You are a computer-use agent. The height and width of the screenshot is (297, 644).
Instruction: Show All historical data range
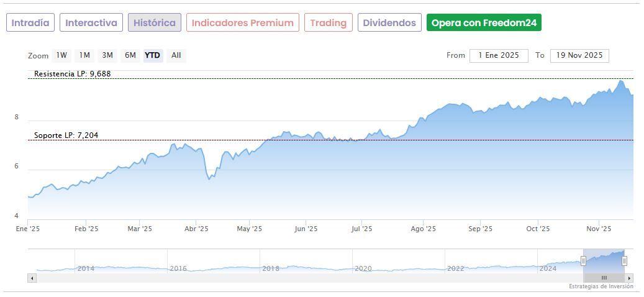pyautogui.click(x=176, y=55)
